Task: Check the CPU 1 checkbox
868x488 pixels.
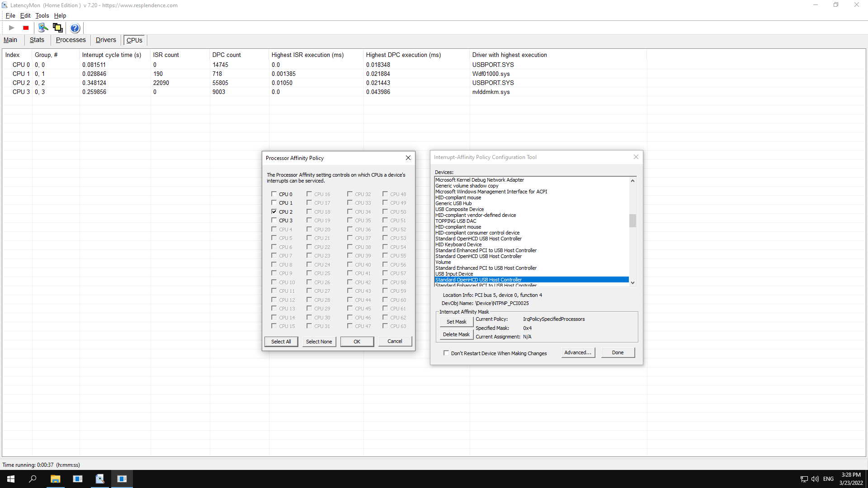Action: pos(274,203)
